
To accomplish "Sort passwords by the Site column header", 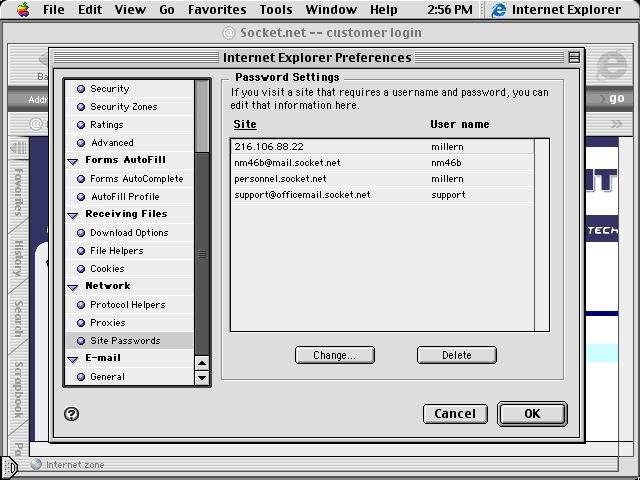I will click(x=245, y=124).
